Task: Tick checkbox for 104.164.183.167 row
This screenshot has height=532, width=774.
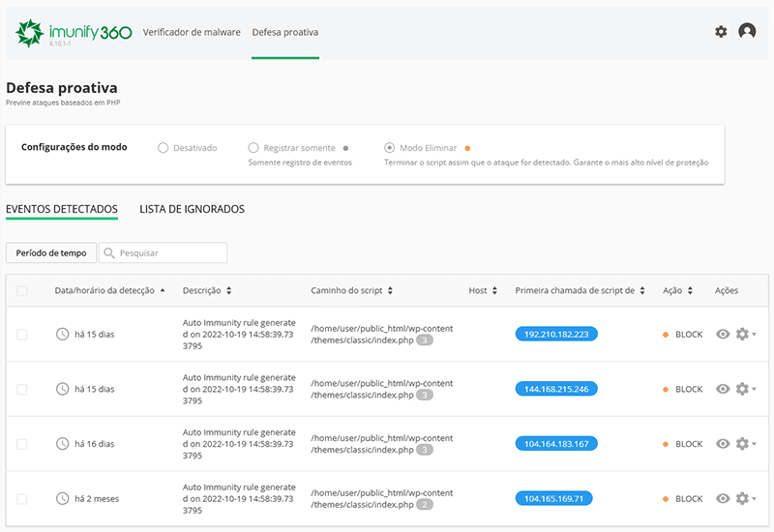Action: tap(21, 444)
